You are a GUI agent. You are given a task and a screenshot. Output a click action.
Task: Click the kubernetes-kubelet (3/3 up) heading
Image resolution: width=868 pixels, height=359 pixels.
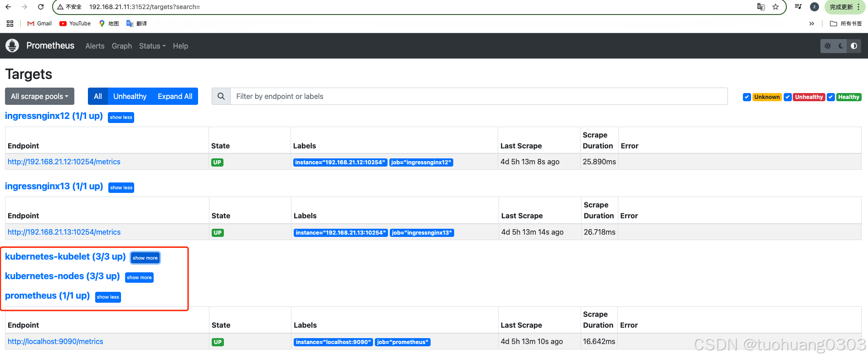(x=65, y=256)
